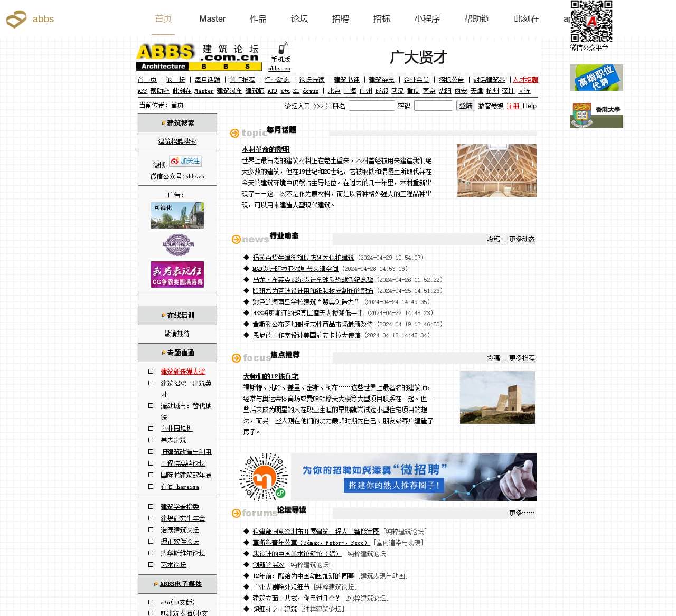This screenshot has width=676, height=616.
Task: Open 招聘 in the top navigation
Action: [341, 19]
